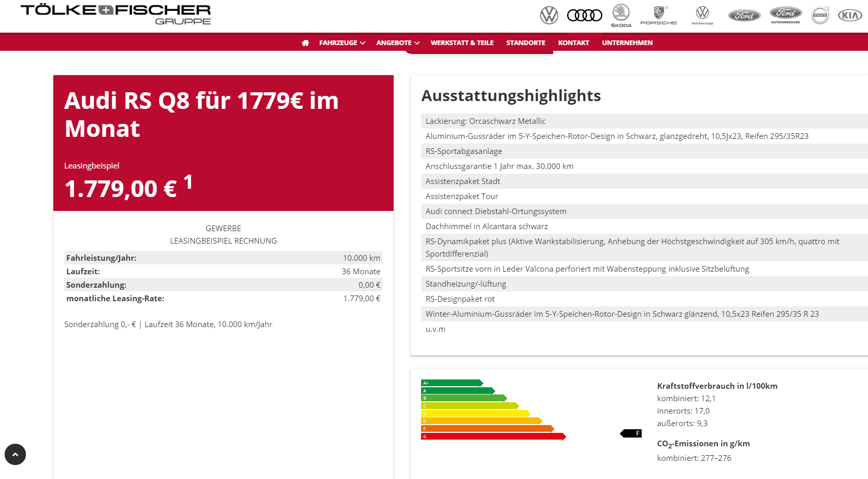
Task: Click the orange F efficiency class bar
Action: point(488,429)
